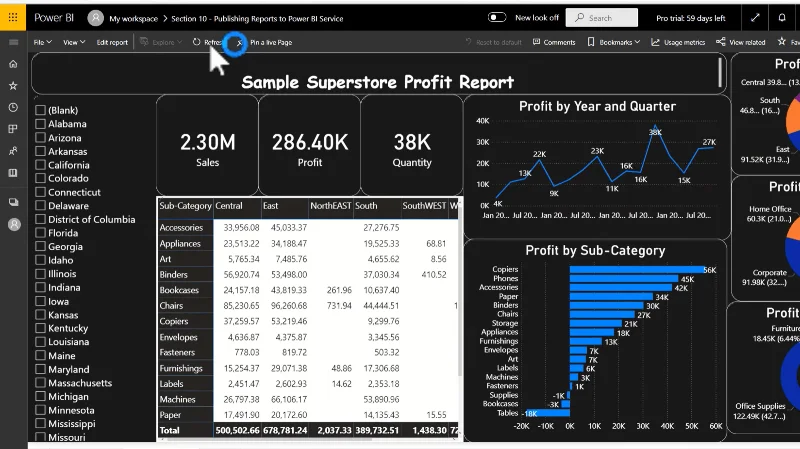Select the Chairs row label
This screenshot has width=800, height=449.
pos(171,306)
